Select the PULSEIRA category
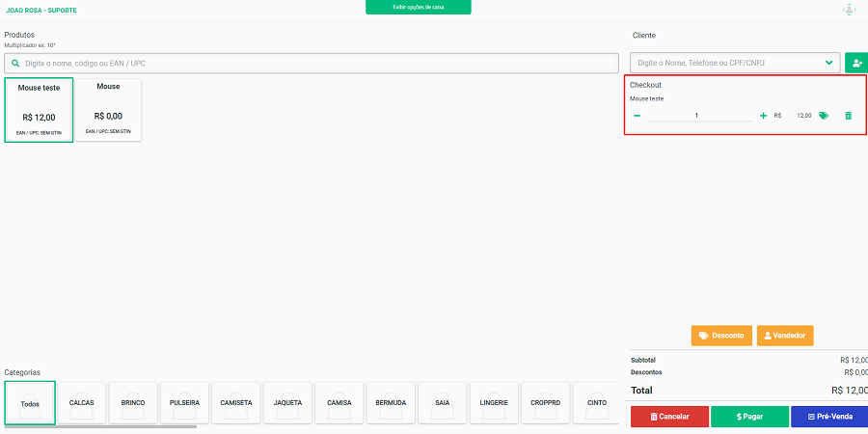The image size is (868, 434). pyautogui.click(x=184, y=403)
